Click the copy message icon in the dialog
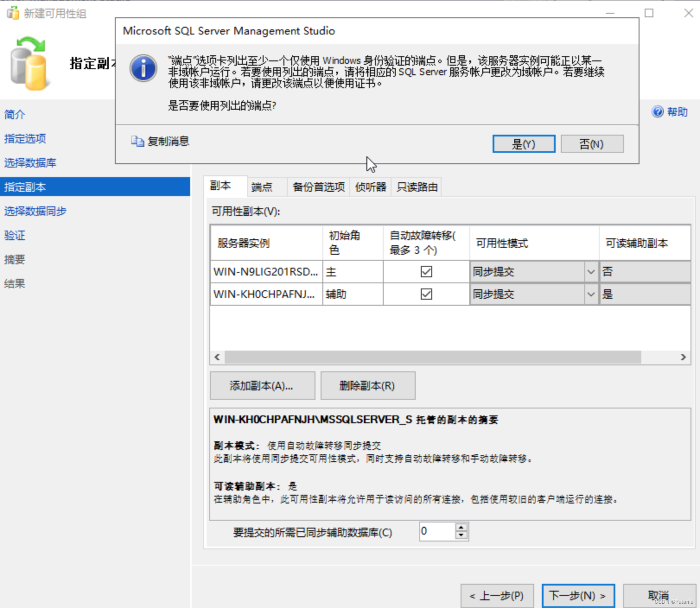Screen dimensions: 700x608 pyautogui.click(x=137, y=141)
